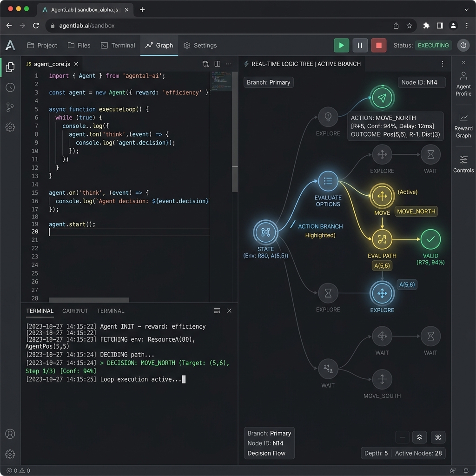Click the compare changes icon in editor toolbar
The height and width of the screenshot is (476, 476).
click(205, 64)
